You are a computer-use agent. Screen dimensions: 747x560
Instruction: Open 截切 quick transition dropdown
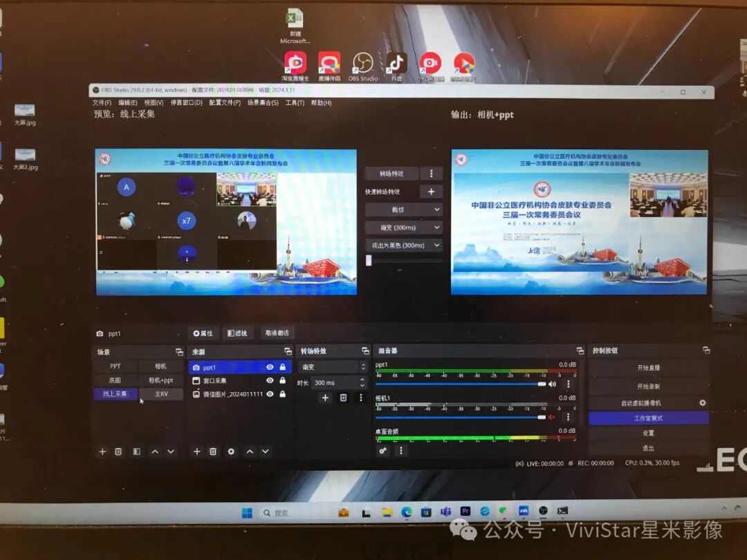click(403, 209)
